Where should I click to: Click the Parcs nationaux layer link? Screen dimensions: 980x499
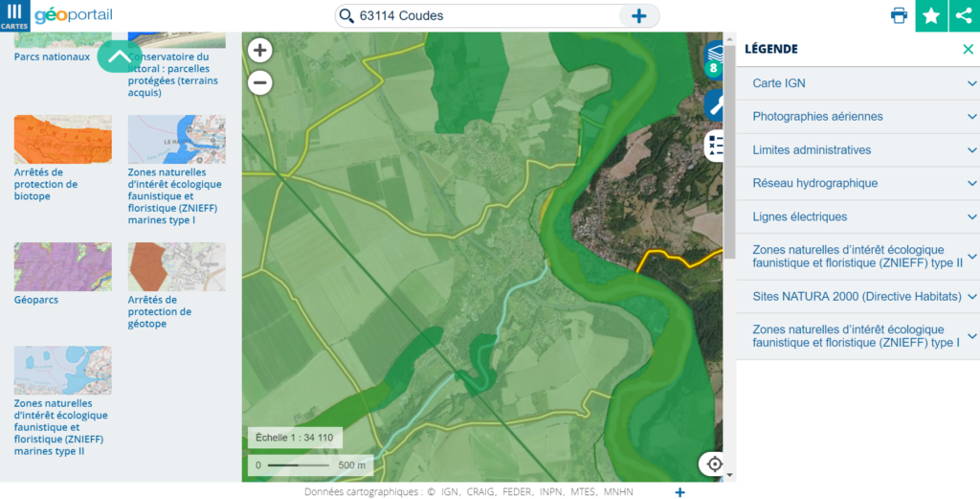coord(52,57)
